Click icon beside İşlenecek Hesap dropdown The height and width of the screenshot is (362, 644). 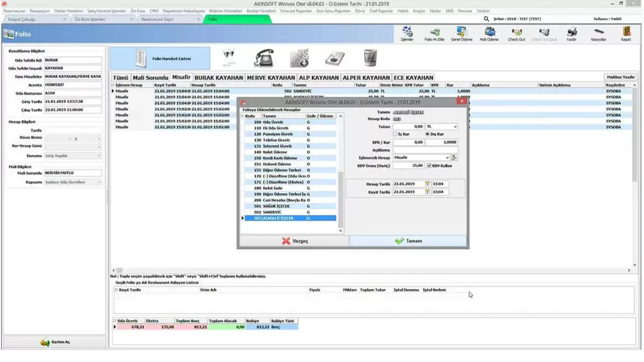pos(454,157)
